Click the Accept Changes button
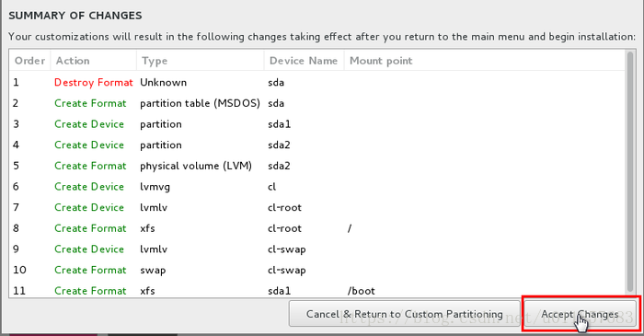Screen dimensions: 644x336 [x=580, y=314]
